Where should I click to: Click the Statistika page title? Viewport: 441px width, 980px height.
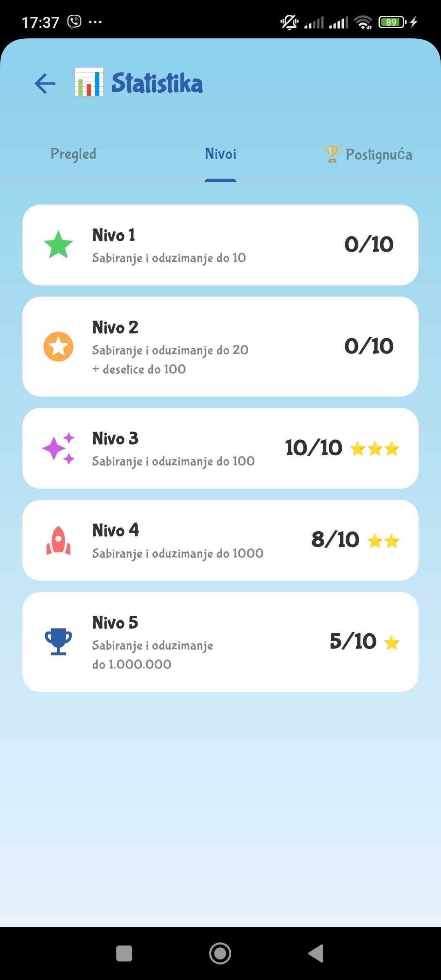pyautogui.click(x=157, y=83)
